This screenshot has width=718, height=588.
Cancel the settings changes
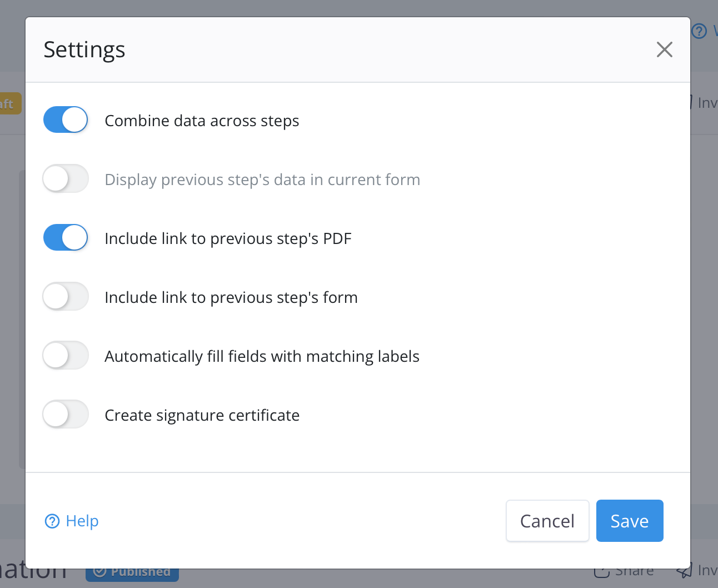[547, 521]
